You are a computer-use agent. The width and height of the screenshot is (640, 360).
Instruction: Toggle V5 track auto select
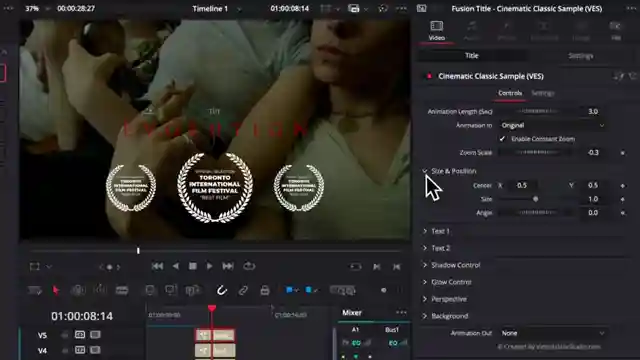pyautogui.click(x=80, y=335)
